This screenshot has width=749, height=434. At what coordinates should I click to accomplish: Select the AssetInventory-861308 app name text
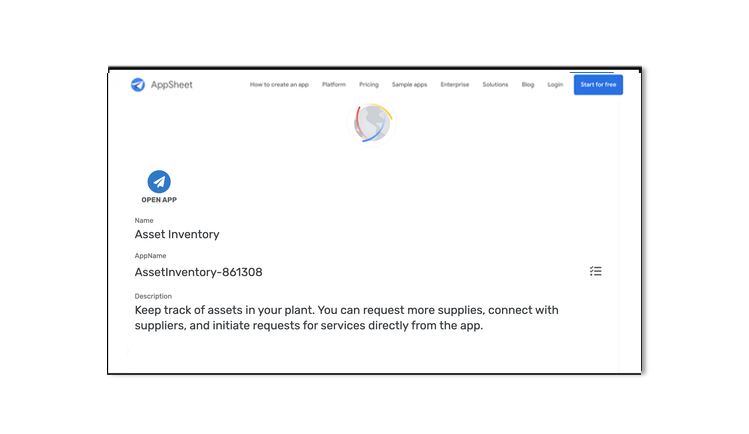coord(198,272)
